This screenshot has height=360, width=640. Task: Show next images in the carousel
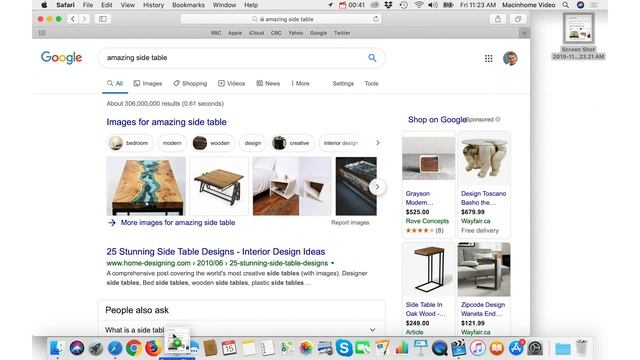tap(377, 187)
